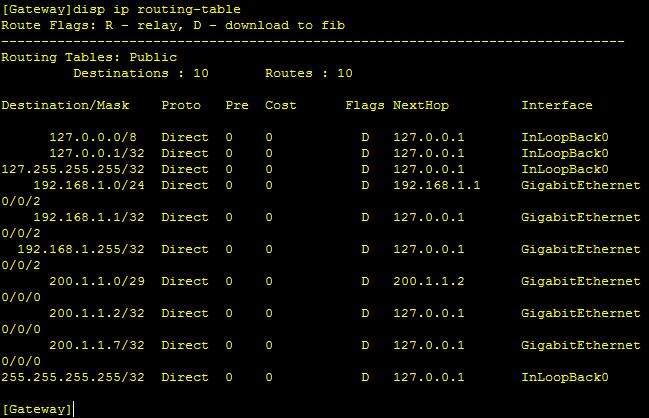The width and height of the screenshot is (649, 418).
Task: Click InLoopBack0 in the 127.255.255.255/32 row
Action: click(565, 169)
